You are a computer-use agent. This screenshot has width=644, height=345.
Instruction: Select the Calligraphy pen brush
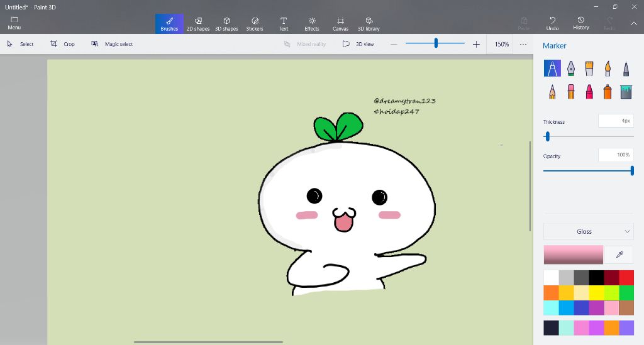click(x=571, y=68)
